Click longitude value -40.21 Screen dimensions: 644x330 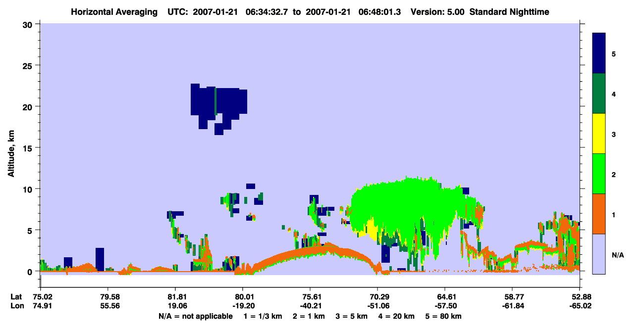[x=310, y=306]
